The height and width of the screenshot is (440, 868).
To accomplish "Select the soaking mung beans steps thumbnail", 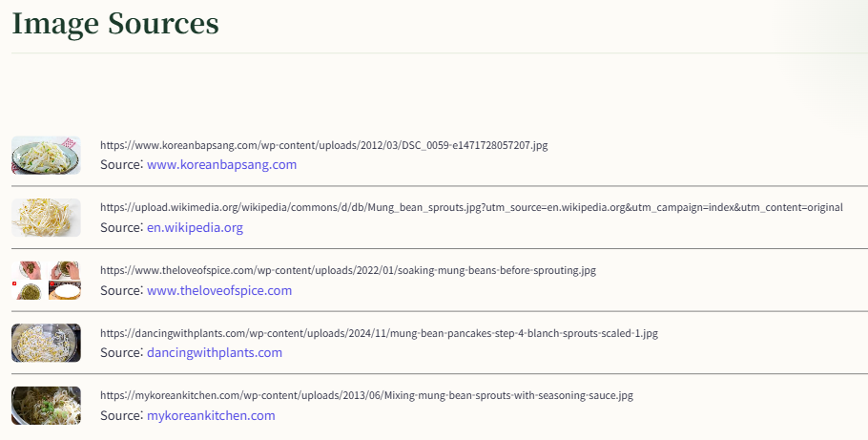I will click(46, 281).
